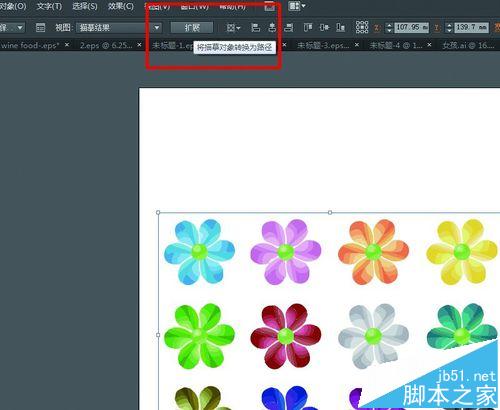Click the X value field 107.95
This screenshot has width=500, height=410.
pyautogui.click(x=411, y=27)
